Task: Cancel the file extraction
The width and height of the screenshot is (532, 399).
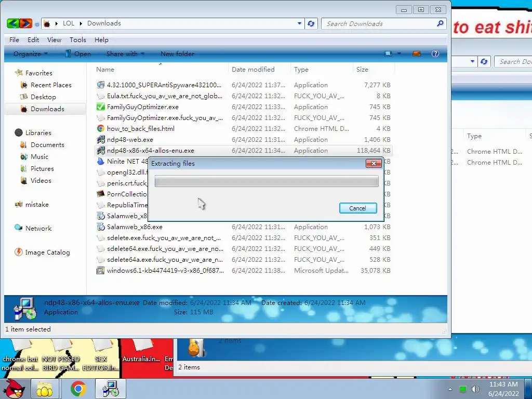Action: [358, 208]
